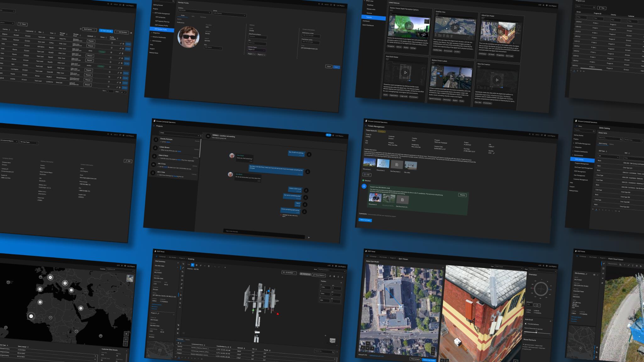Click the zoom in button on the map
Viewport: 644px width, 362px height.
tap(126, 339)
